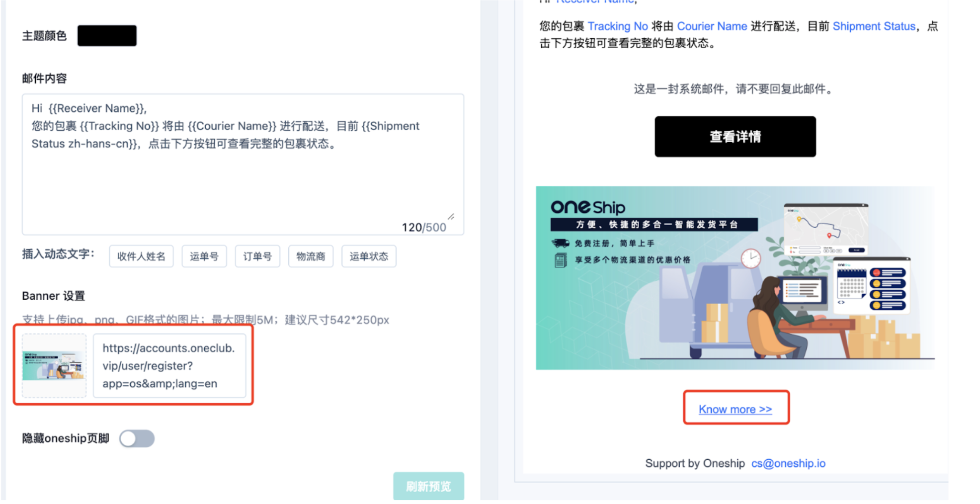
Task: Insert dynamic text 物流商
Action: coord(311,256)
